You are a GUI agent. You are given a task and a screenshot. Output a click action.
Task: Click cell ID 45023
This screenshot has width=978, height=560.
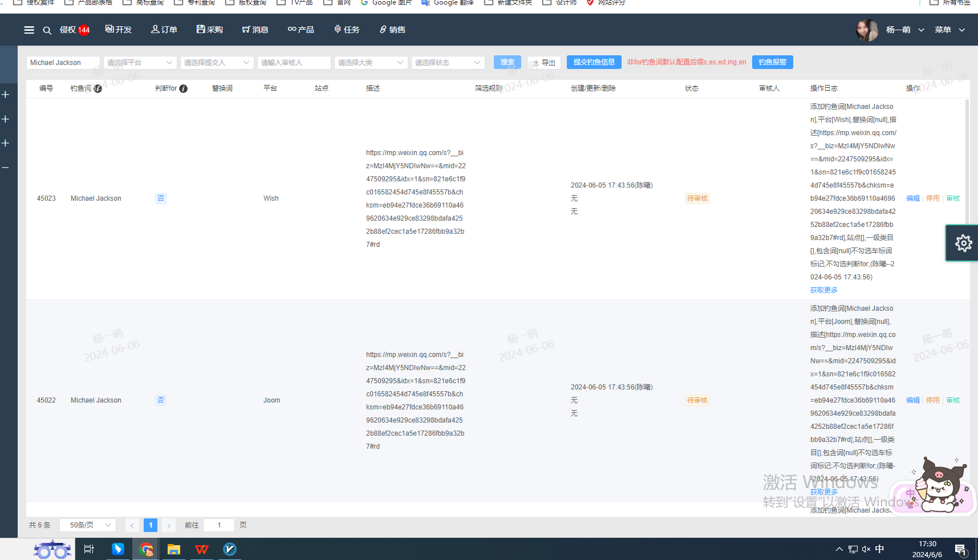click(x=46, y=198)
